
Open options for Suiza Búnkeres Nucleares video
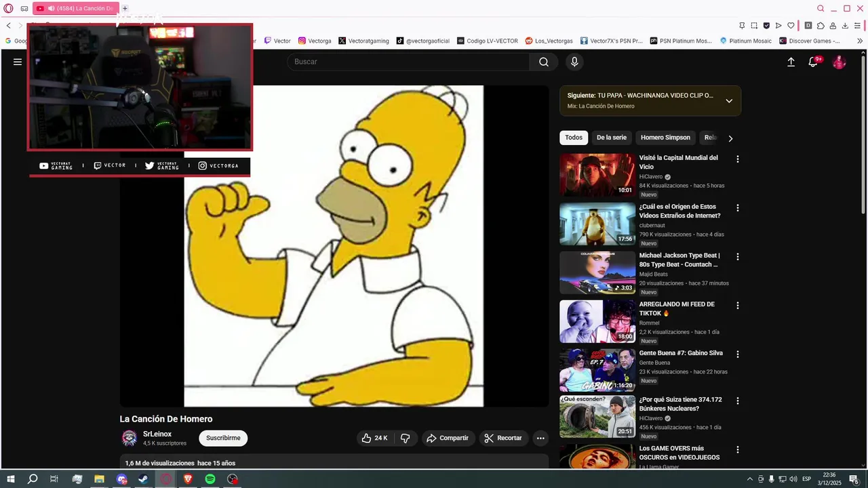point(738,401)
